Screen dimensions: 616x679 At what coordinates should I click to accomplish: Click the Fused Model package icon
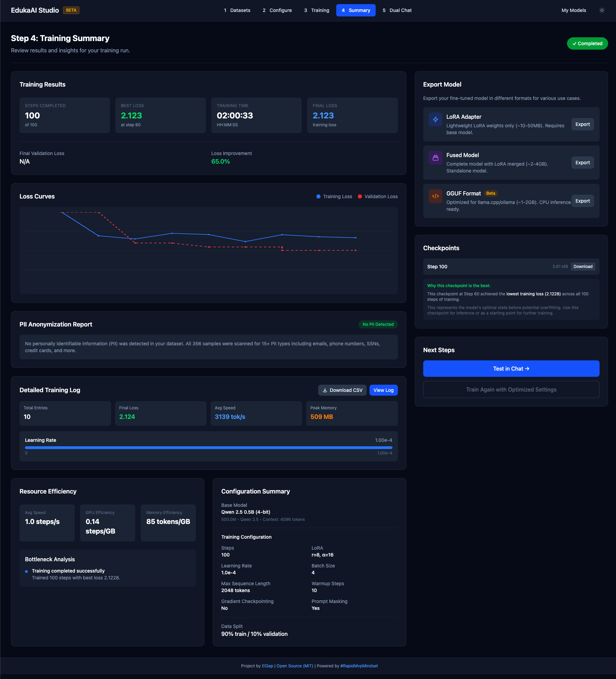click(435, 158)
